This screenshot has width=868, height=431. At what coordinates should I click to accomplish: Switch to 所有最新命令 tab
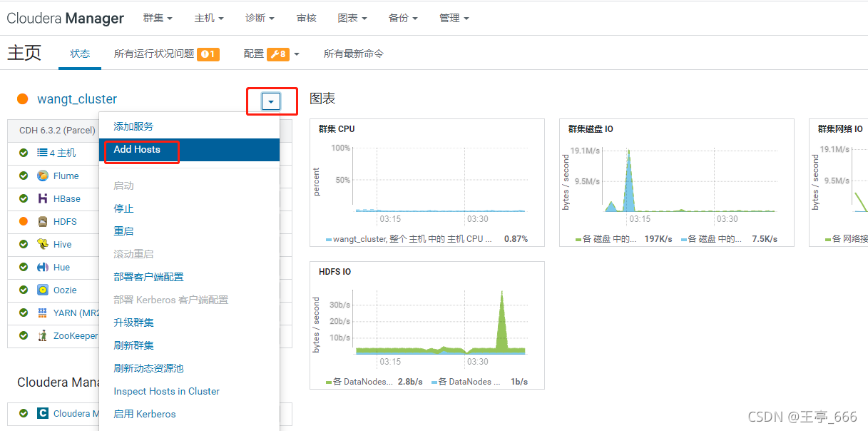point(354,54)
